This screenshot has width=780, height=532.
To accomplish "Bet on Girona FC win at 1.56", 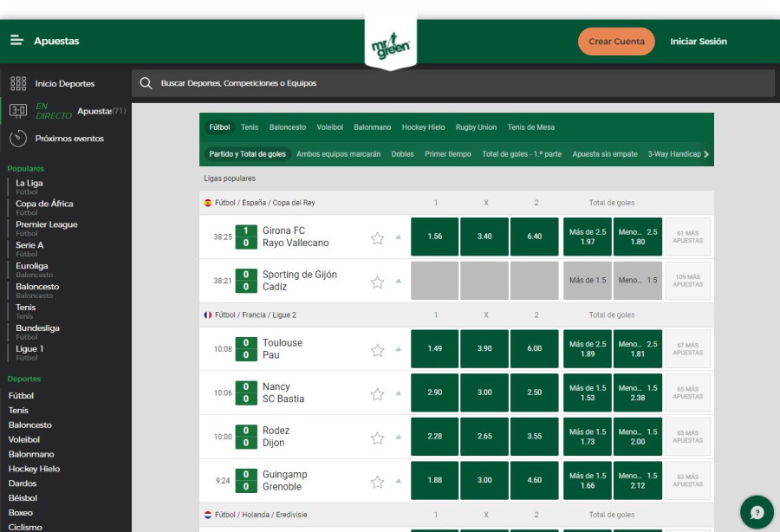I will (435, 237).
